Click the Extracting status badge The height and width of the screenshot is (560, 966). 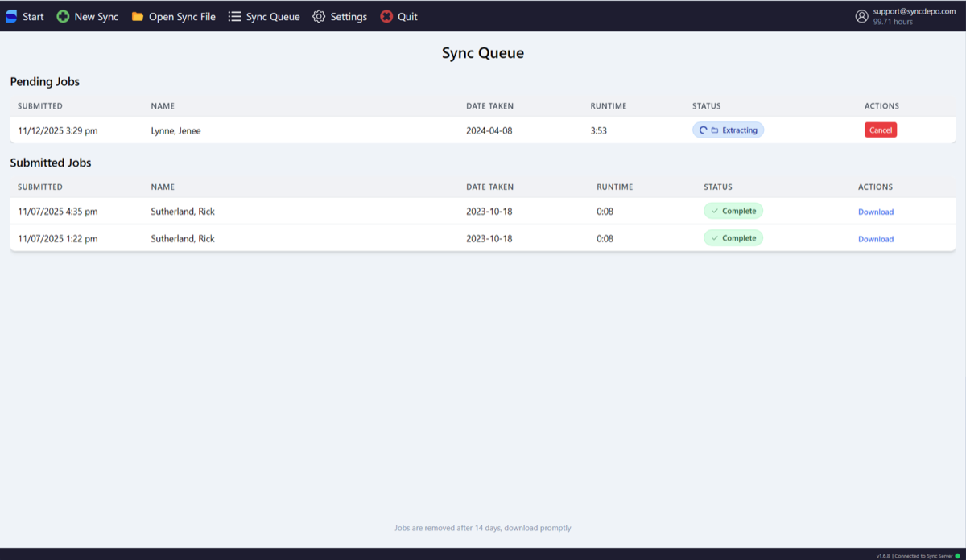click(728, 130)
